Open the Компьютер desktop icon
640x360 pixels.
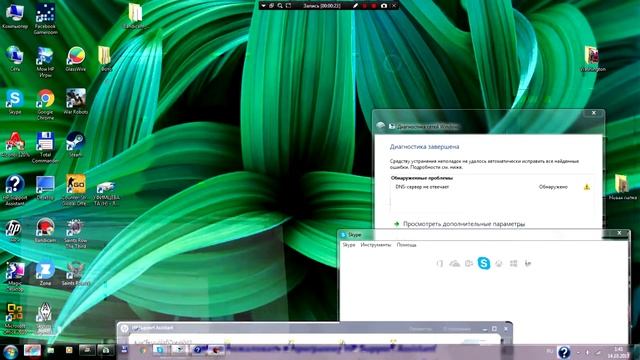(15, 16)
